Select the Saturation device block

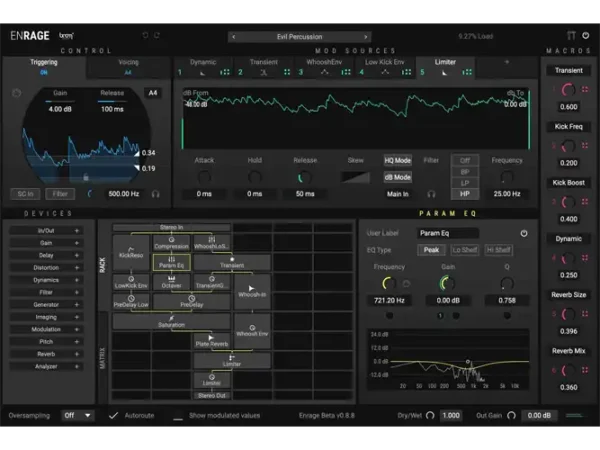point(171,321)
